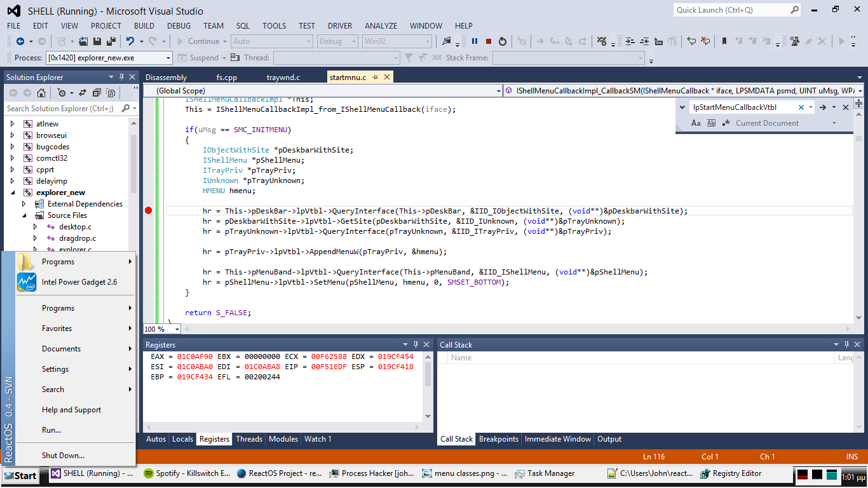The height and width of the screenshot is (488, 868).
Task: Open the Process dropdown showing explorer_new.exe
Action: coord(168,58)
